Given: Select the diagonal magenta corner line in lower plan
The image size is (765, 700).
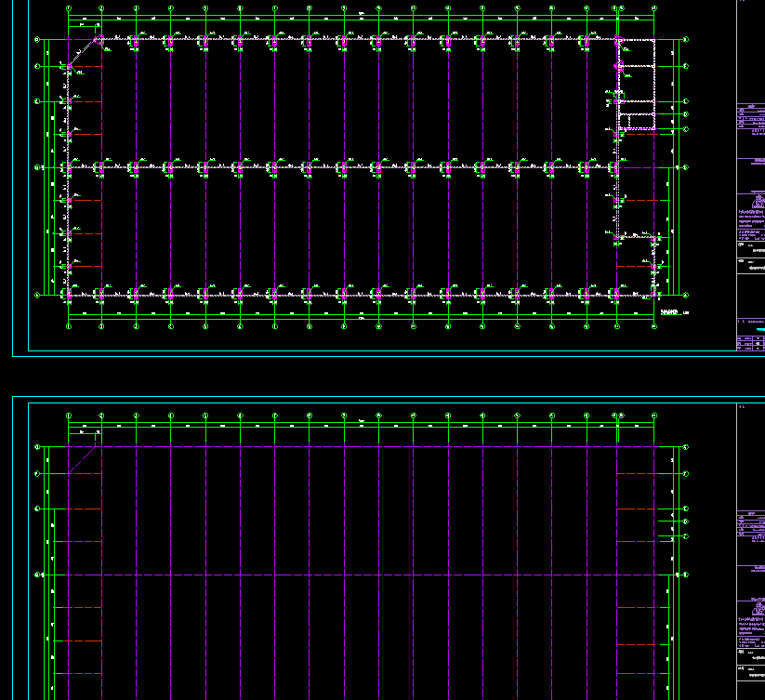Looking at the screenshot, I should click(x=84, y=459).
